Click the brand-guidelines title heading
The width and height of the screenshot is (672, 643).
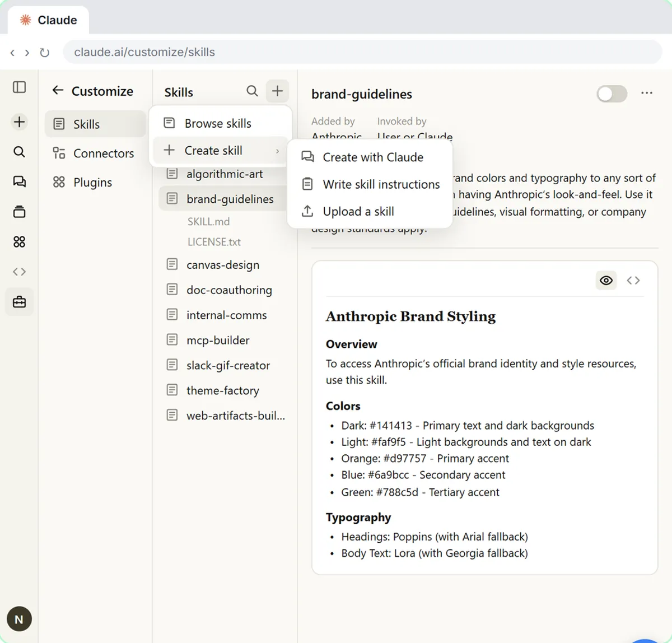coord(362,94)
